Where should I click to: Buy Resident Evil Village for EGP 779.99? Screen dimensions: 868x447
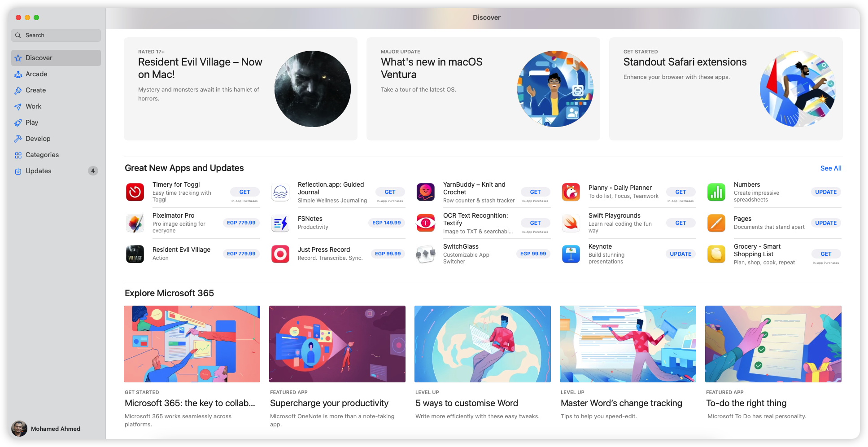pos(241,254)
